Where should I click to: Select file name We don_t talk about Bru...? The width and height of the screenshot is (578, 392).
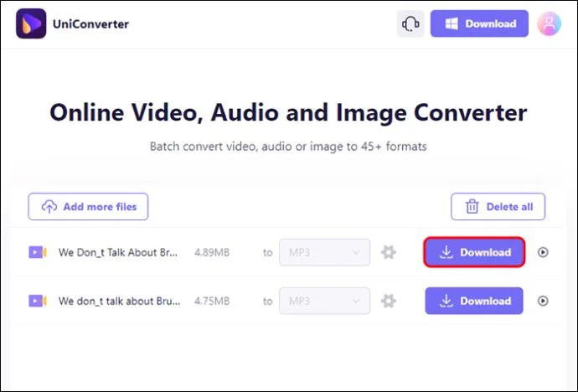(120, 302)
